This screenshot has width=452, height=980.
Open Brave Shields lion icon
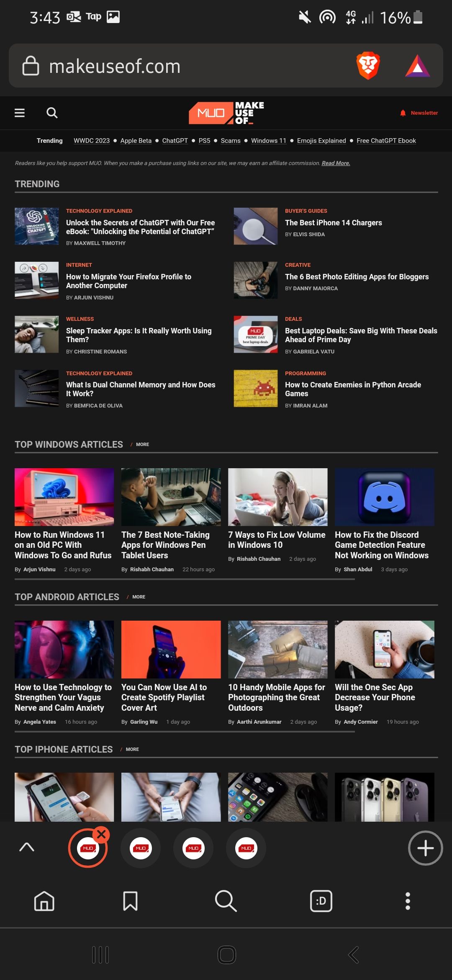pos(368,66)
